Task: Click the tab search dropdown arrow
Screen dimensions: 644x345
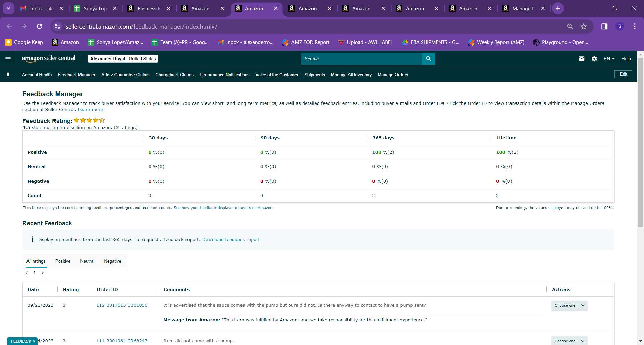Action: pos(8,8)
